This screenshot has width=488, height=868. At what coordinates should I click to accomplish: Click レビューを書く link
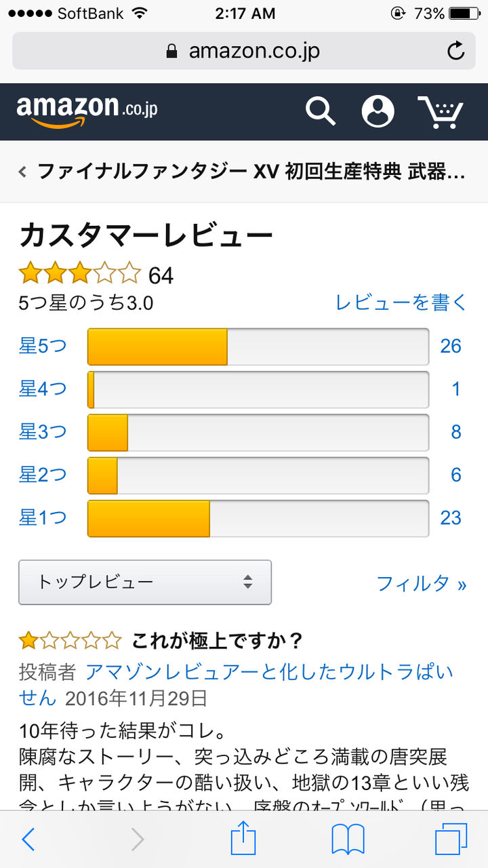(x=401, y=302)
